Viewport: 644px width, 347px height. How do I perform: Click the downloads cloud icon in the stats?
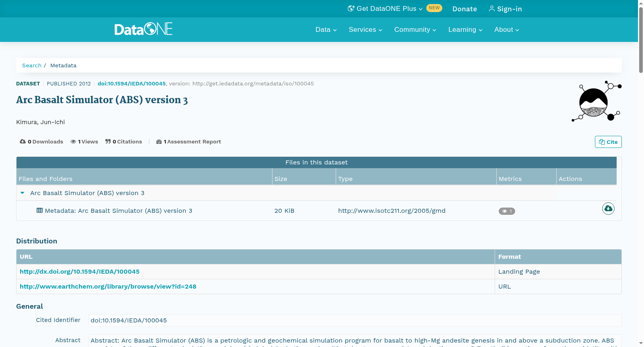pos(23,141)
